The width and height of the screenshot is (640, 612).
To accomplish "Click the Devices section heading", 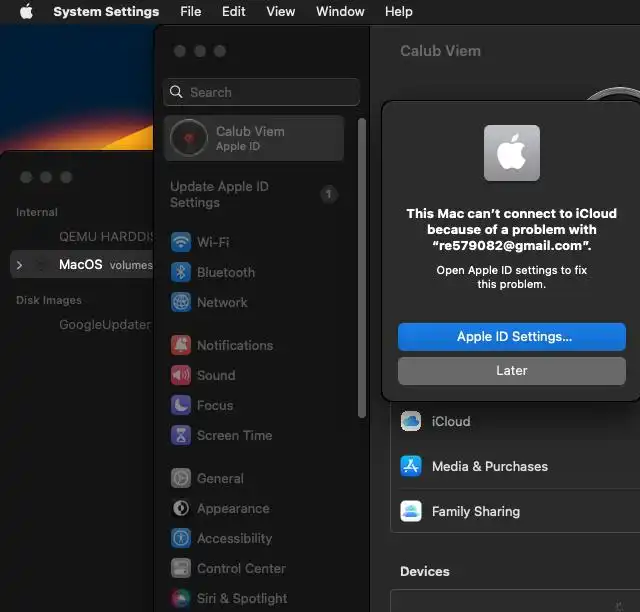I will [x=424, y=571].
